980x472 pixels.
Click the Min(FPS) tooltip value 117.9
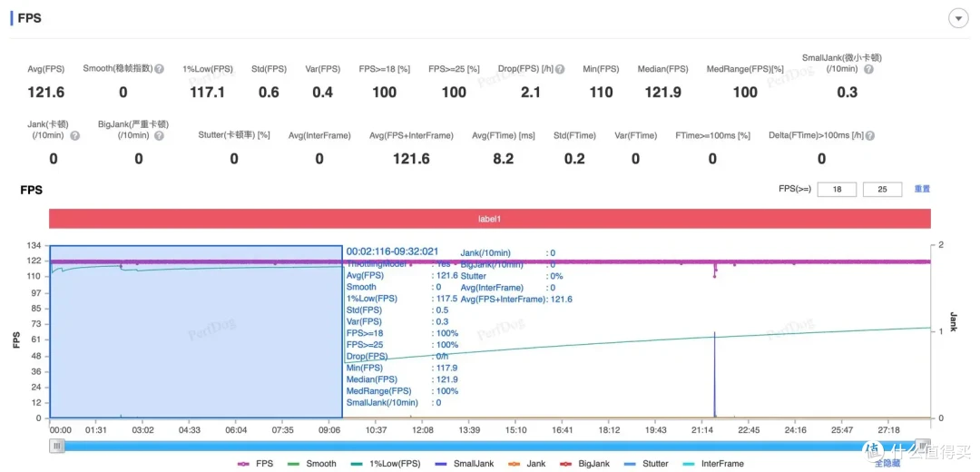click(446, 368)
